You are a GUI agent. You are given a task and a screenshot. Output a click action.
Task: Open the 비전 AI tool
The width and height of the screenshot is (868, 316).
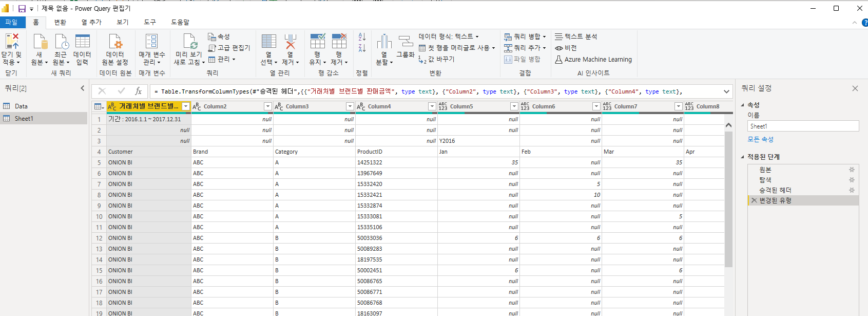coord(566,48)
